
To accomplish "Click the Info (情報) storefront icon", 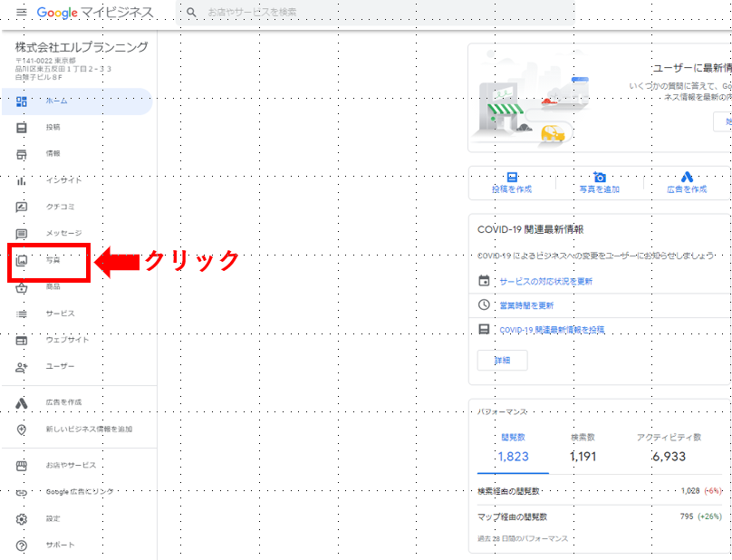I will tap(22, 154).
